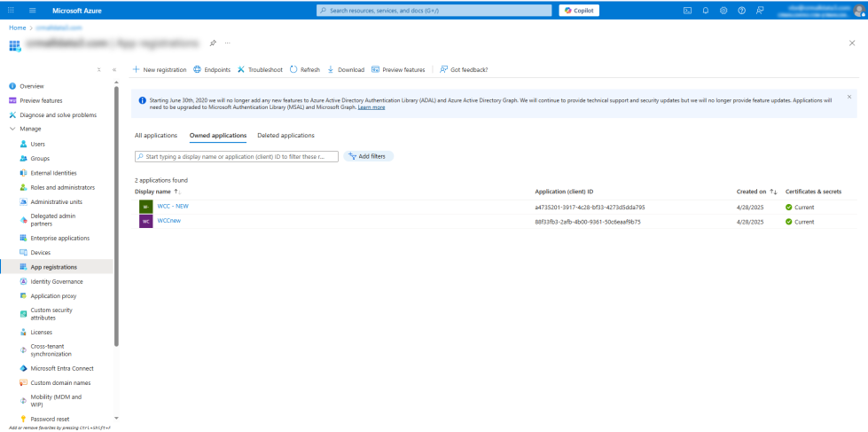Screen dimensions: 868x432
Task: Open the Copilot button
Action: 579,11
